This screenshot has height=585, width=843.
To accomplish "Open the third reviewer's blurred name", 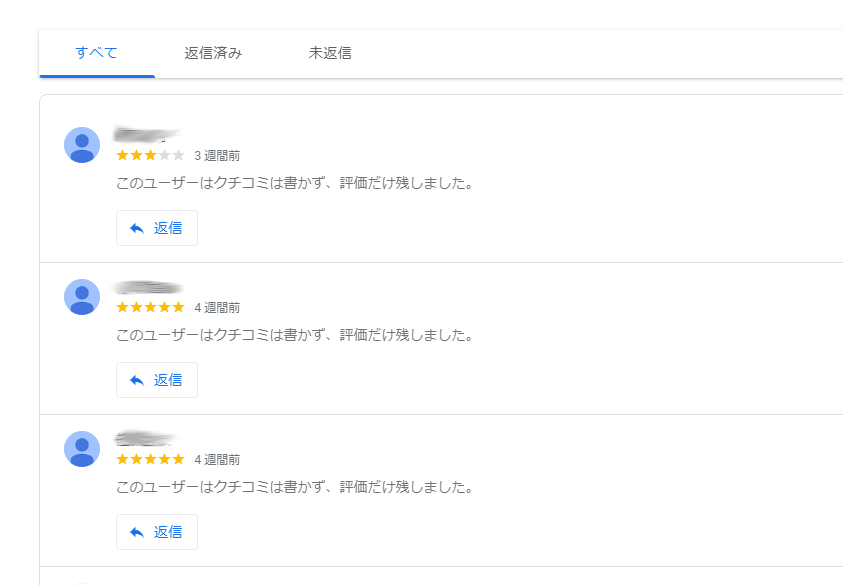I will point(144,439).
